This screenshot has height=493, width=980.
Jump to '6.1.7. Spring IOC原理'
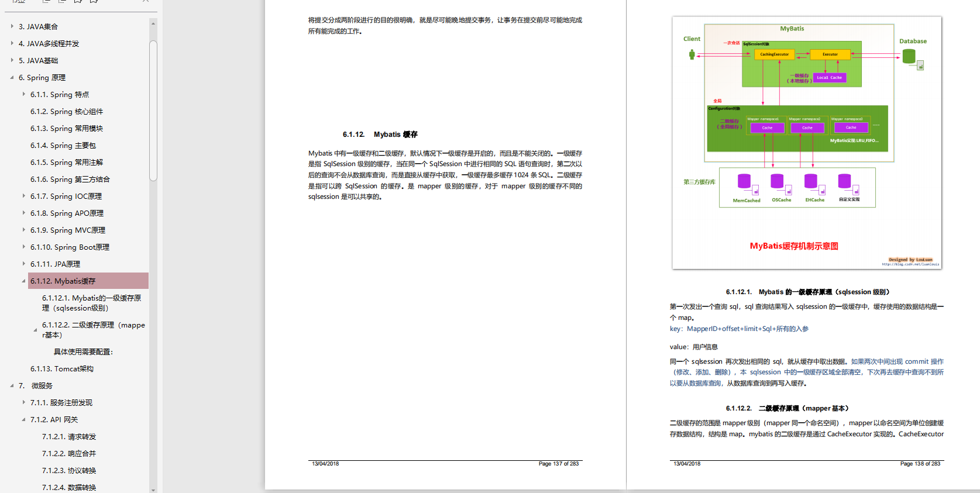[x=66, y=196]
